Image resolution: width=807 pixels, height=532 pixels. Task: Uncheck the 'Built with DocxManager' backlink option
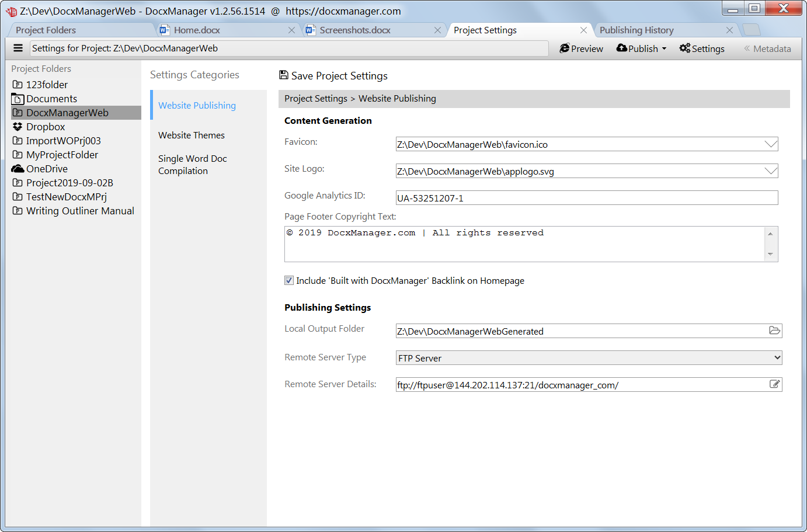coord(288,280)
